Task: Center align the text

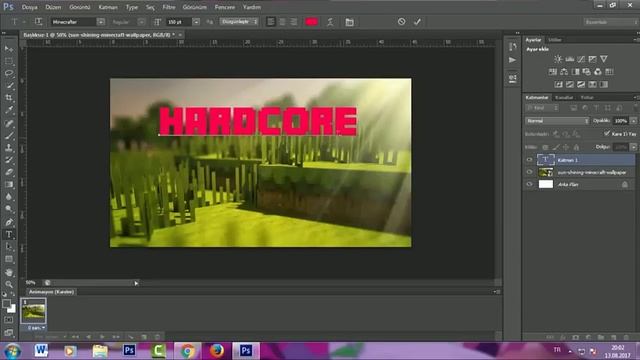Action: pos(282,22)
